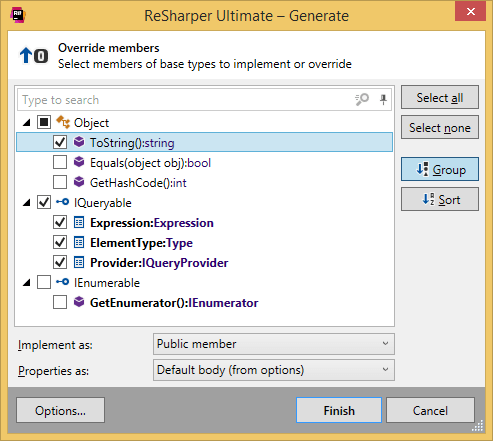Click the Finish button

click(x=339, y=410)
